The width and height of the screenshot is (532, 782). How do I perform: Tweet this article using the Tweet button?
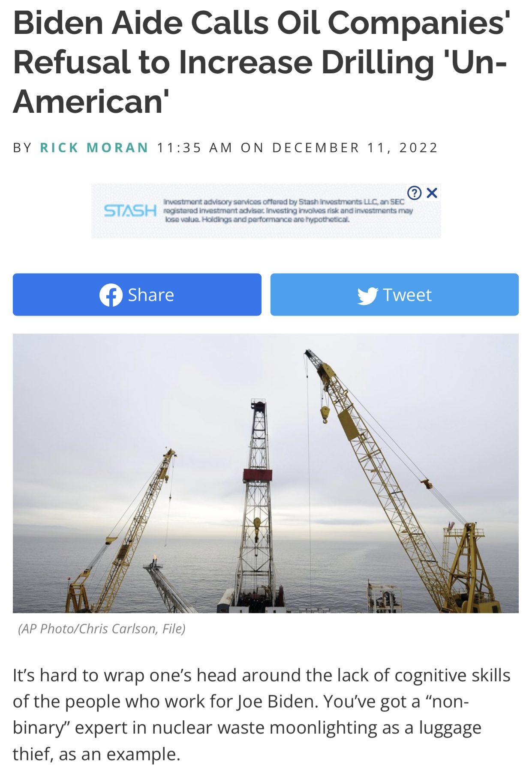[x=394, y=295]
